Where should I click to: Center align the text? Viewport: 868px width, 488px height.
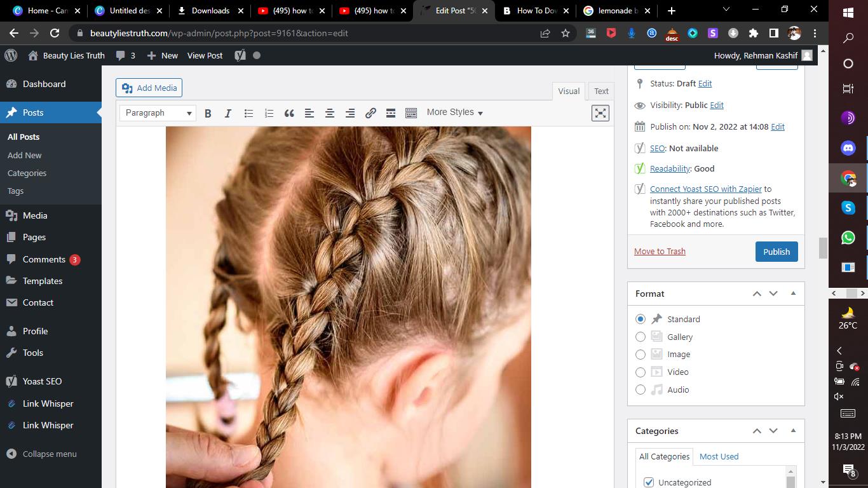point(330,113)
